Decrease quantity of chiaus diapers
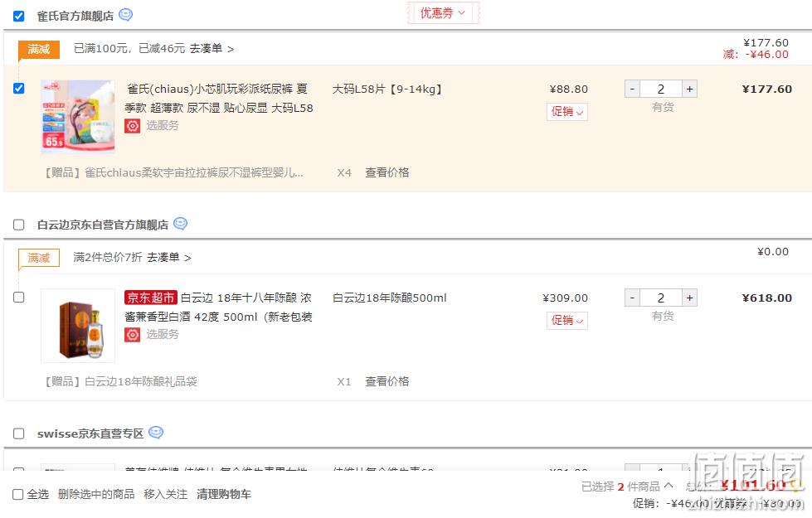 [632, 89]
